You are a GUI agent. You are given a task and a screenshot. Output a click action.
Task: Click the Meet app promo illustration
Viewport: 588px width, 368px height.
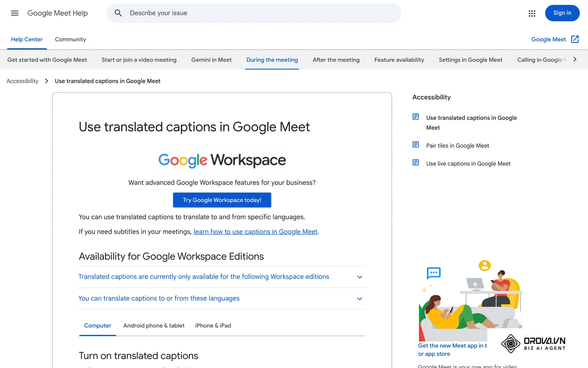click(x=470, y=300)
